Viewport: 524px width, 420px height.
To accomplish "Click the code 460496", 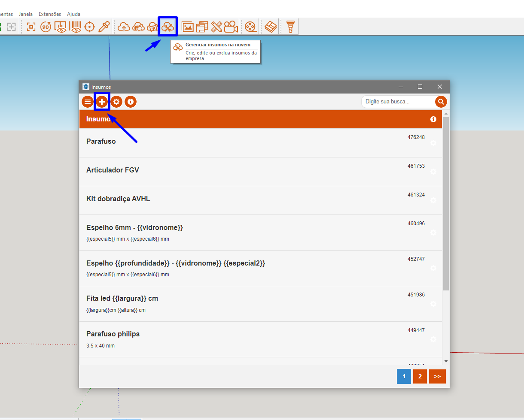I will tap(416, 224).
